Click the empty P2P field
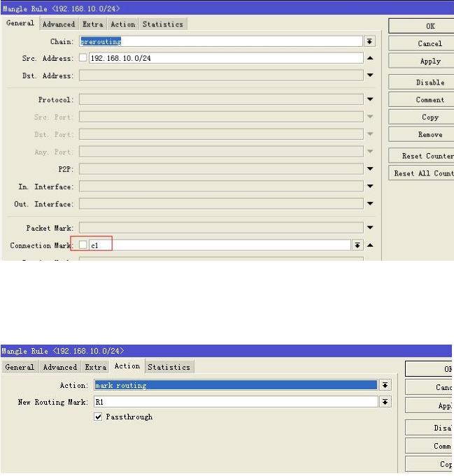The width and height of the screenshot is (454, 476). [221, 168]
